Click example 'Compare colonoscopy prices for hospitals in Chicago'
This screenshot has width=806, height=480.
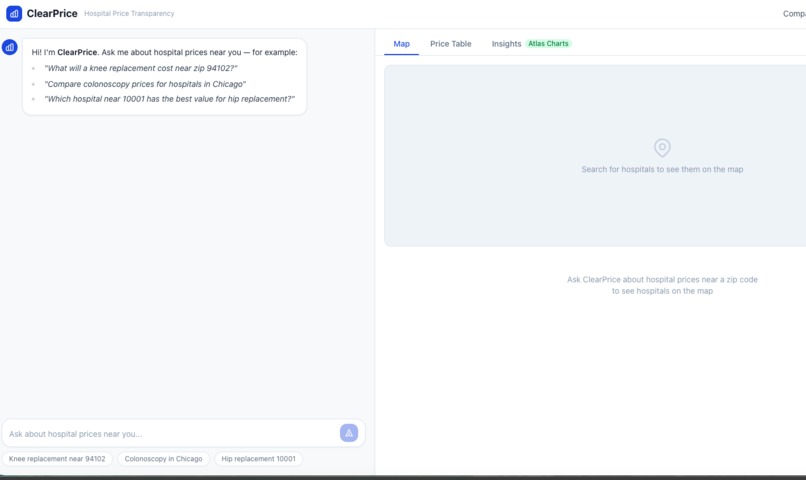[145, 84]
